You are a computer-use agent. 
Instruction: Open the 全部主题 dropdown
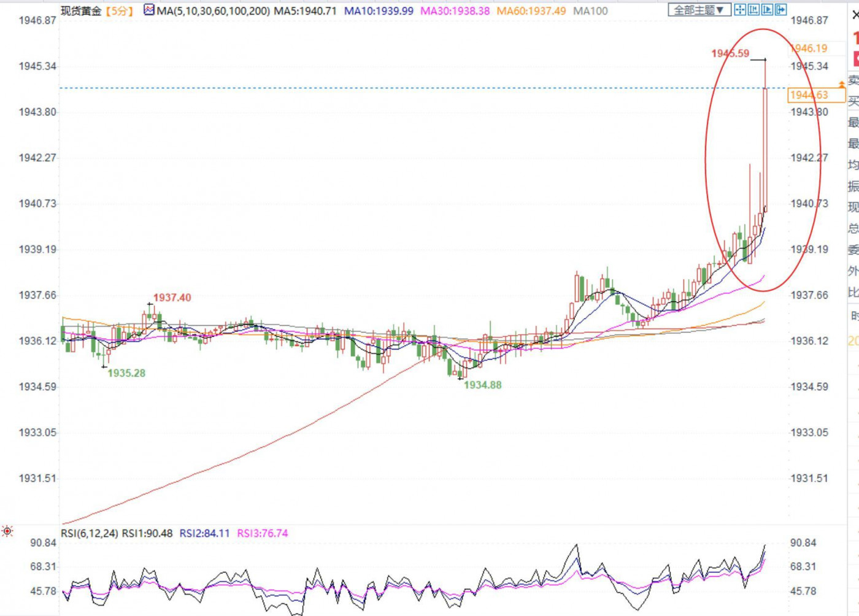pos(698,10)
